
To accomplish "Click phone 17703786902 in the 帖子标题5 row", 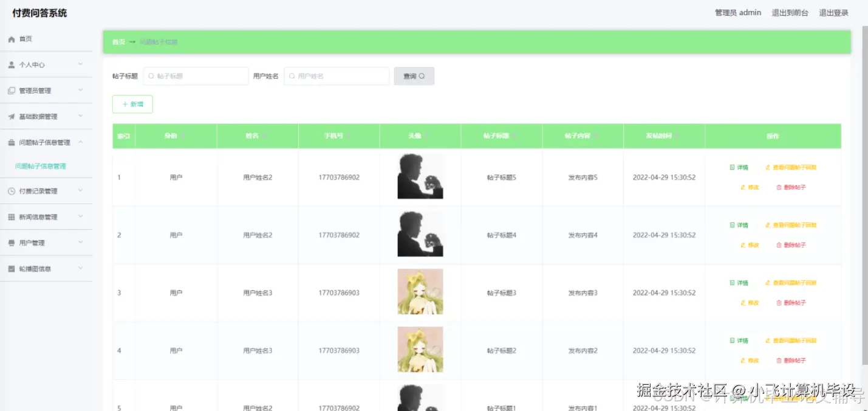I will tap(339, 178).
